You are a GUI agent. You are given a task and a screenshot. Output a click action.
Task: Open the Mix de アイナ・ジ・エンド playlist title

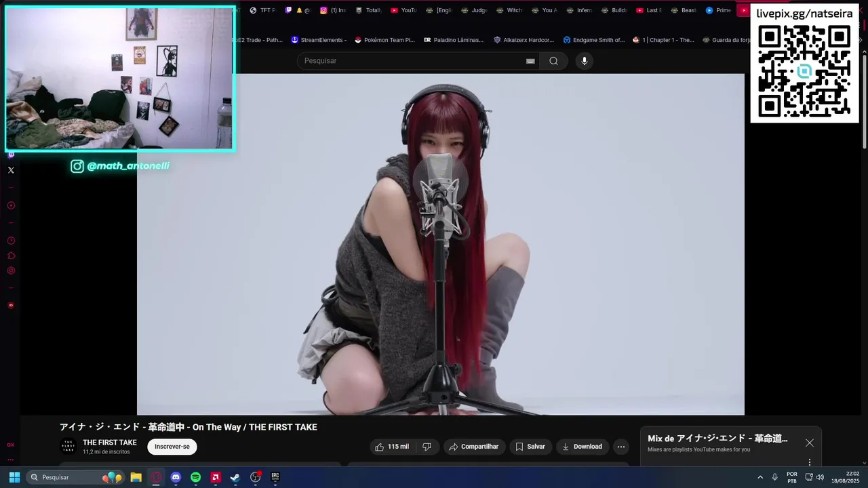pyautogui.click(x=717, y=439)
